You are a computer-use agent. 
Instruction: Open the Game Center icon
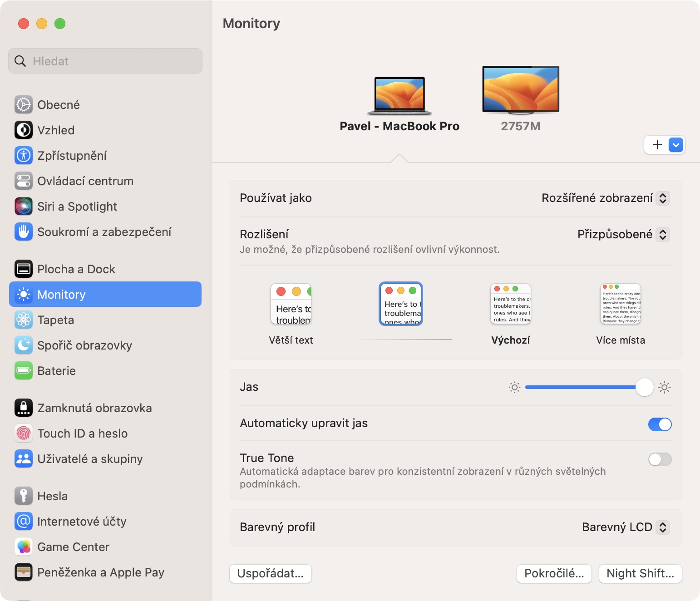click(x=24, y=547)
